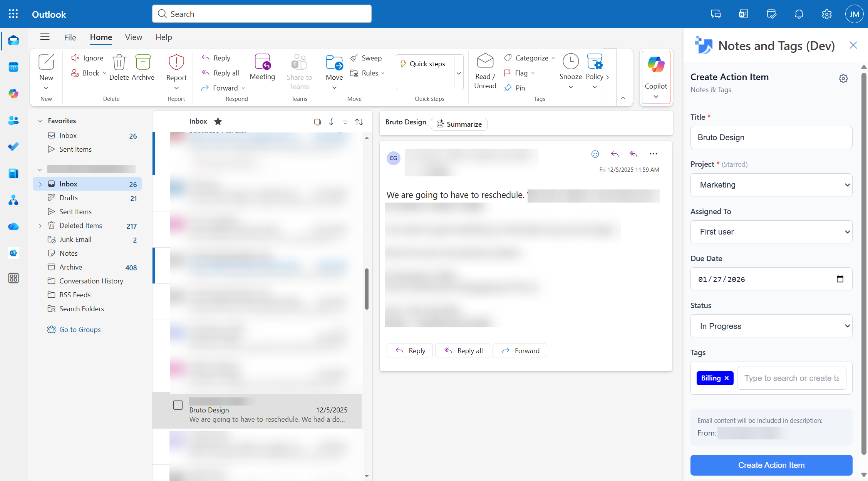
Task: Open the Project dropdown set to Marketing
Action: click(771, 185)
